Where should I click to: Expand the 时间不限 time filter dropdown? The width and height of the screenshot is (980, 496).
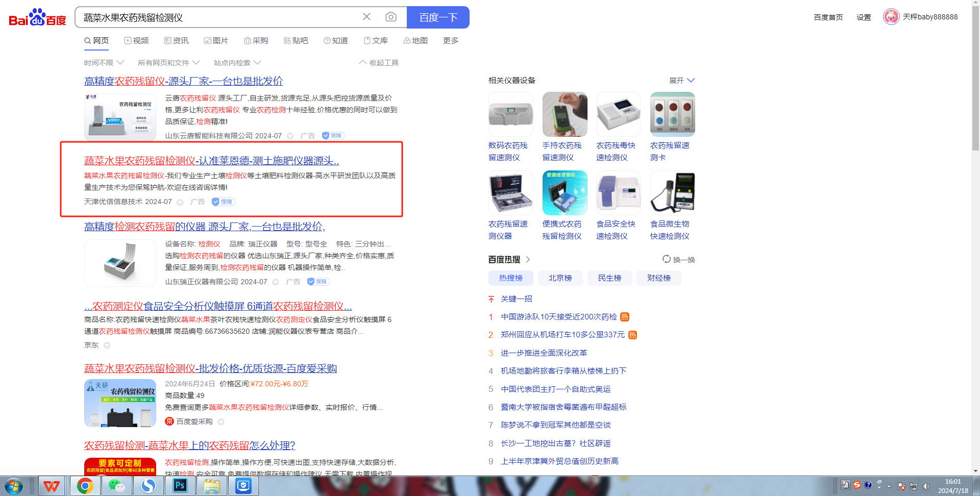point(104,63)
